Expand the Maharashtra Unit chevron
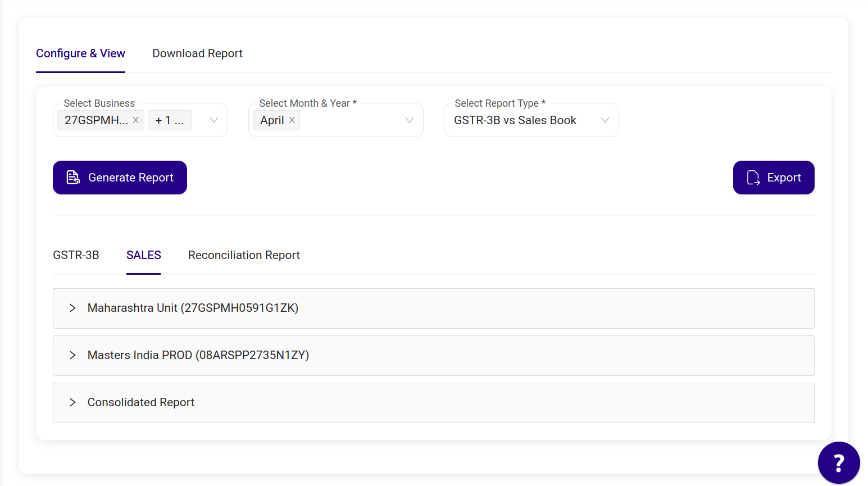The width and height of the screenshot is (868, 486). tap(72, 308)
